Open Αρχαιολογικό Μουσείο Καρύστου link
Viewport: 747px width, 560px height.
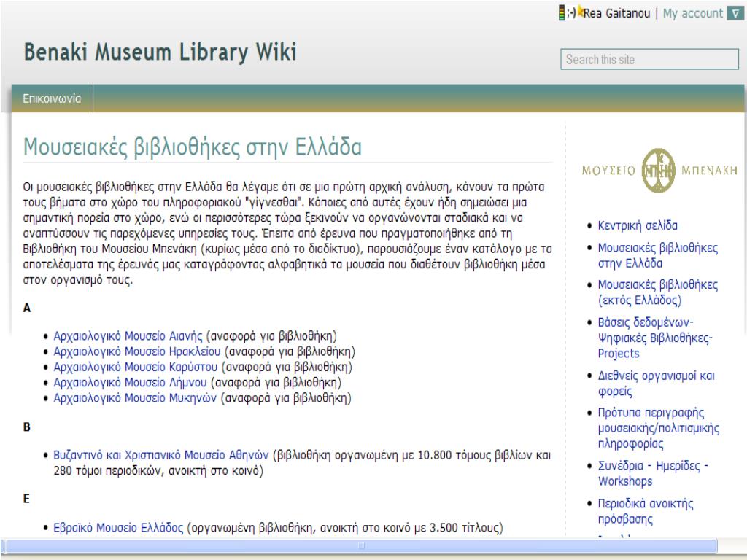point(135,367)
